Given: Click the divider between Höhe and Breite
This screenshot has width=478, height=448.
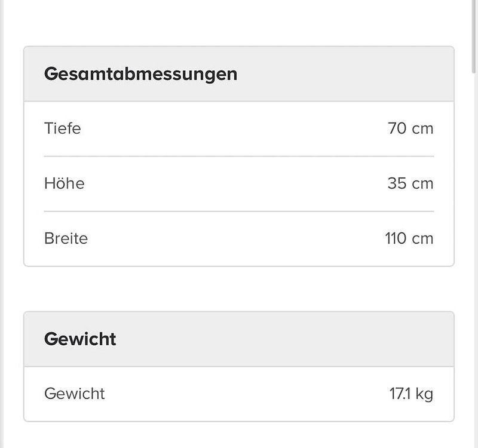Looking at the screenshot, I should coord(239,211).
